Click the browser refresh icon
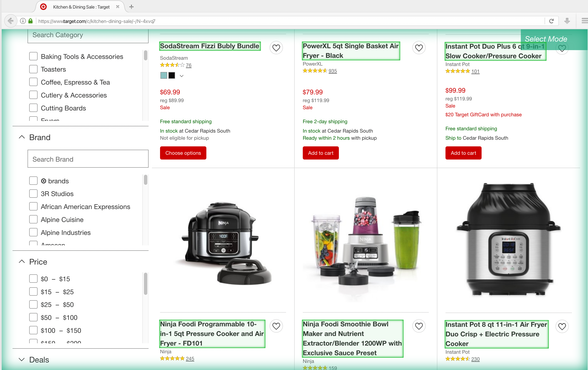Screen dimensions: 588x370 click(x=552, y=21)
